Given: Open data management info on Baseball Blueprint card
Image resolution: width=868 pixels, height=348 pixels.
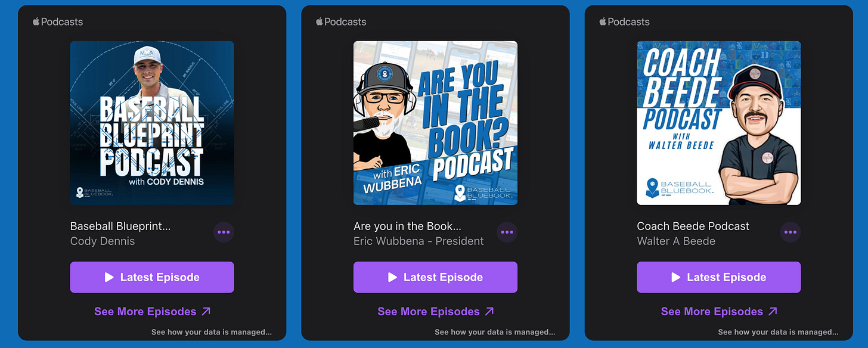Looking at the screenshot, I should pyautogui.click(x=212, y=332).
